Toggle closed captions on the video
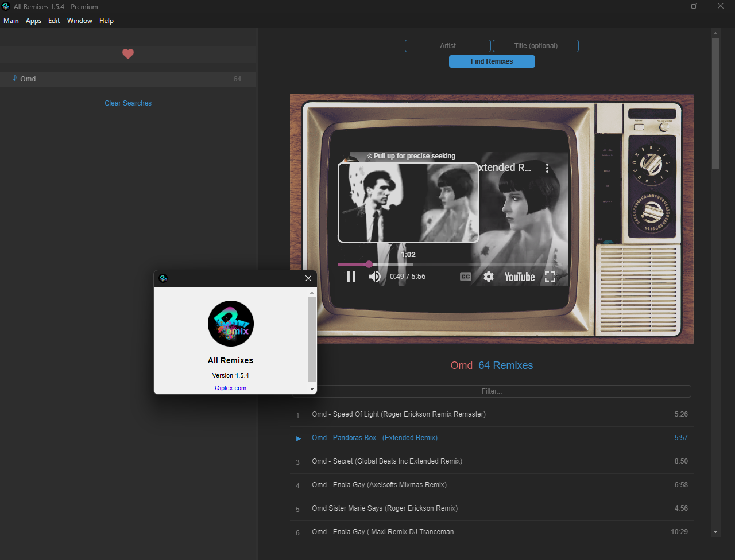 (466, 277)
